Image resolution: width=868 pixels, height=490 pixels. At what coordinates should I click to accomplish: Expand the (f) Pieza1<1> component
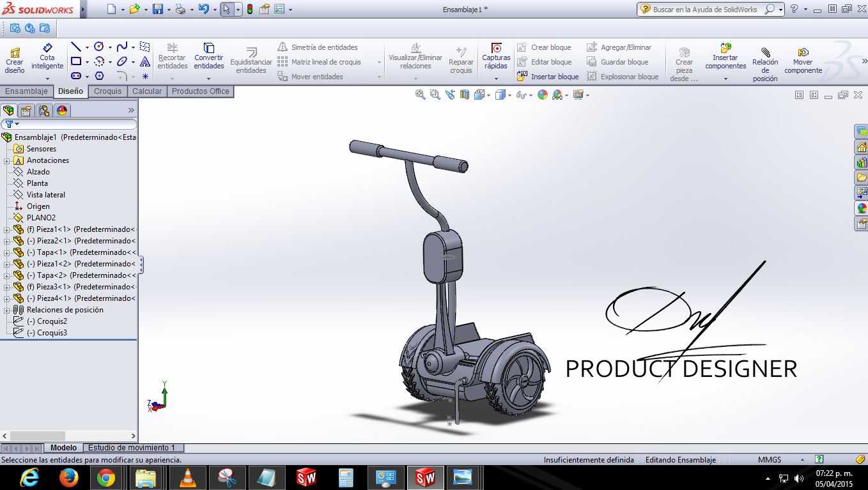click(x=6, y=229)
